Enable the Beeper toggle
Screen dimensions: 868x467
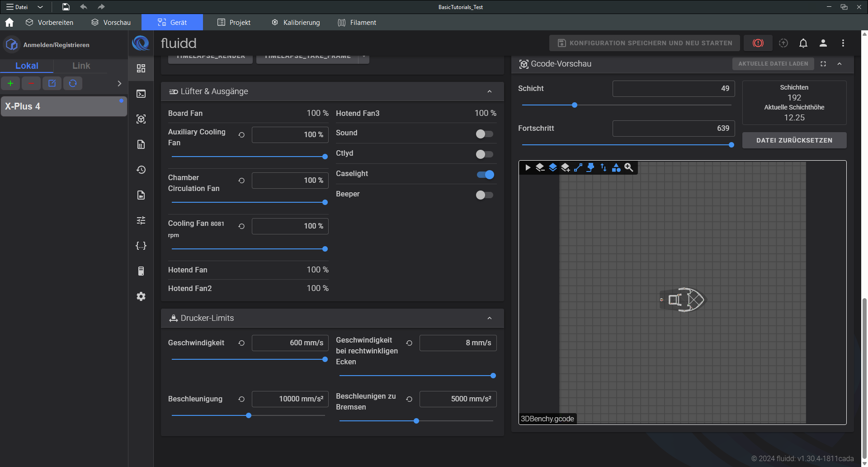[x=484, y=195]
